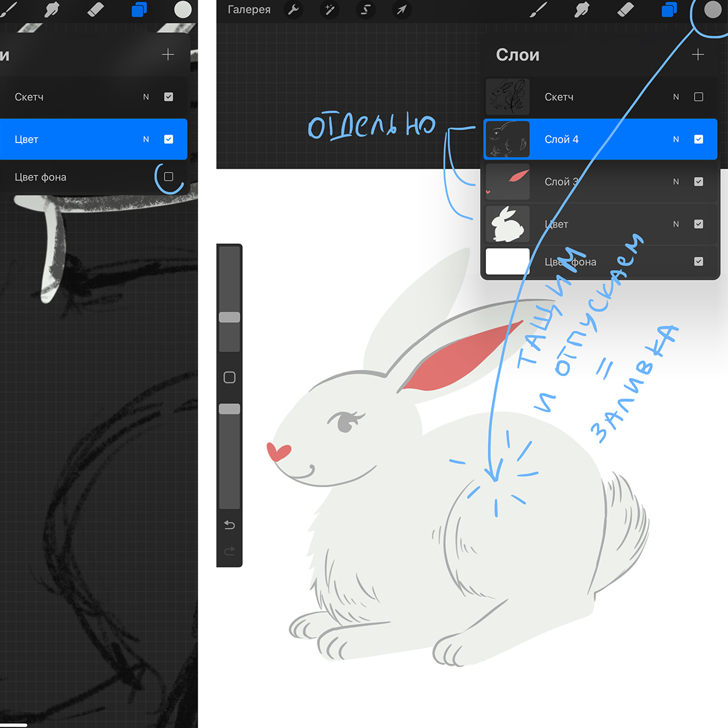Tap the square modify button in the sidebar
This screenshot has height=728, width=728.
coord(229,377)
